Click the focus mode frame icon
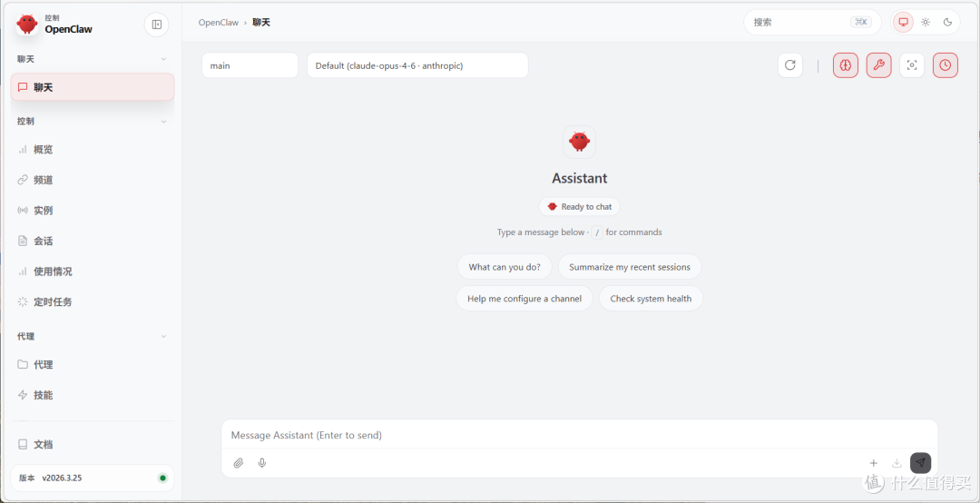This screenshot has width=980, height=503. point(912,65)
